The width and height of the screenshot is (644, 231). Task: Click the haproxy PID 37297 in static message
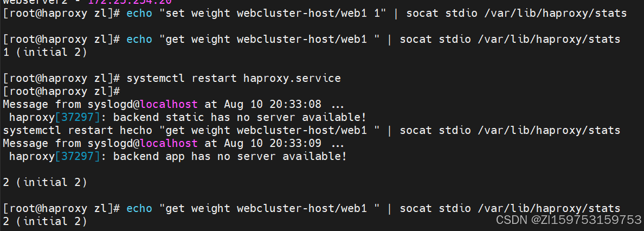click(77, 118)
